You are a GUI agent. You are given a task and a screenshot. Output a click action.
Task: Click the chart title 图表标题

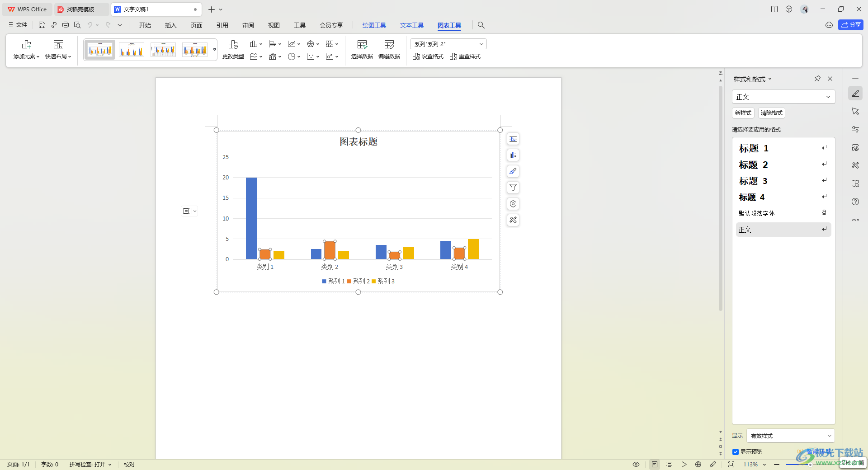point(359,142)
